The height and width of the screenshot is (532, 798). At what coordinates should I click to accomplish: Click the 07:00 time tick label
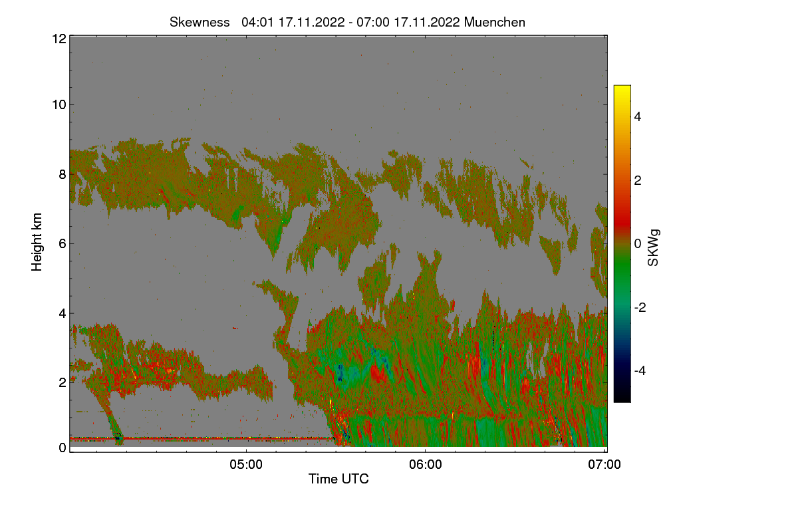pyautogui.click(x=605, y=465)
